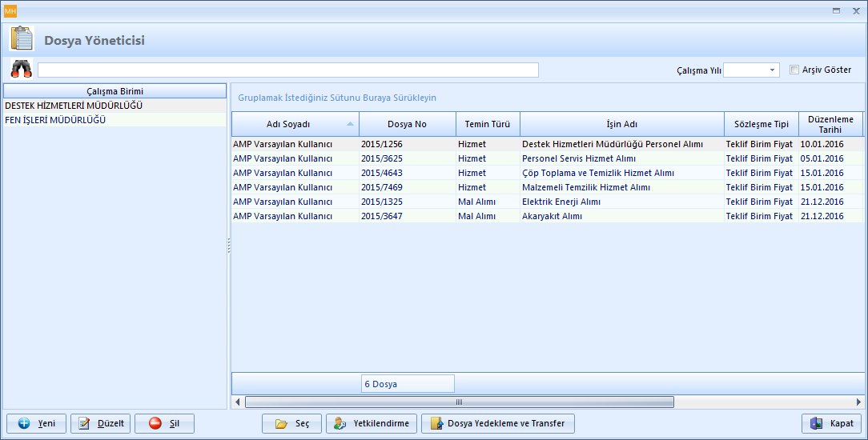Click the Dosya No column header
Screen dimensions: 868x440
click(407, 124)
